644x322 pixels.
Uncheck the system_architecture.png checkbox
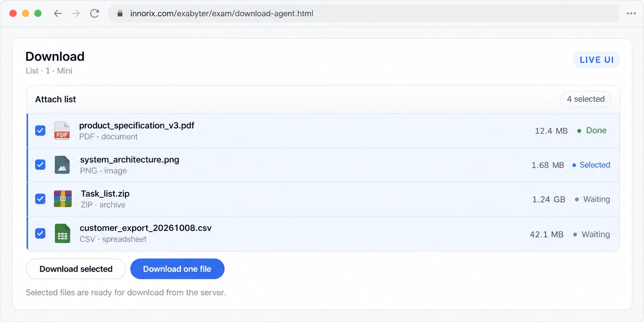[40, 165]
